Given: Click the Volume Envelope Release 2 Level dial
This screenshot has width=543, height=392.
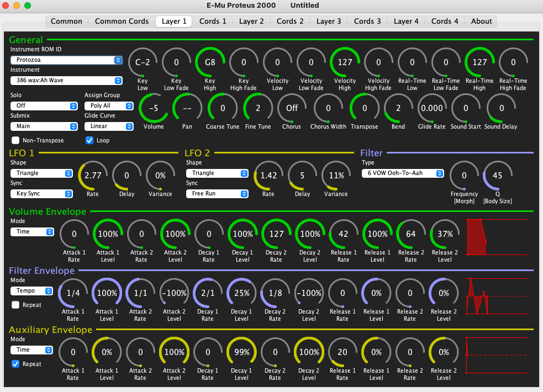Looking at the screenshot, I should (445, 234).
